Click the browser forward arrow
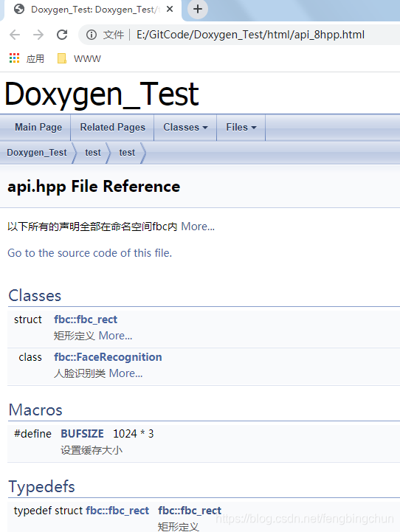This screenshot has height=532, width=400. point(38,35)
